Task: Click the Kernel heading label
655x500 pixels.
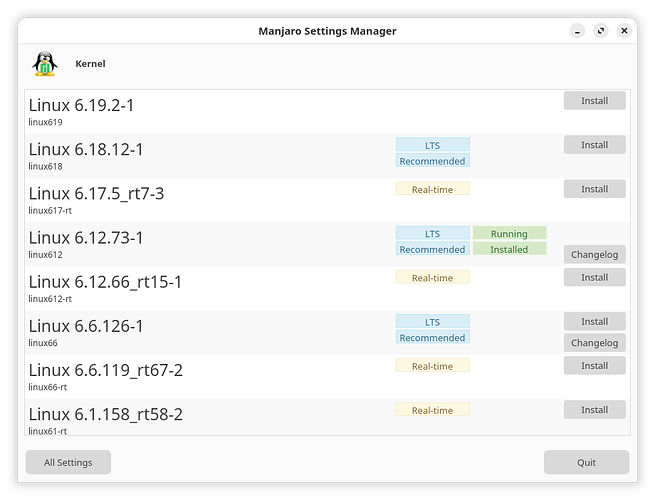Action: tap(90, 64)
